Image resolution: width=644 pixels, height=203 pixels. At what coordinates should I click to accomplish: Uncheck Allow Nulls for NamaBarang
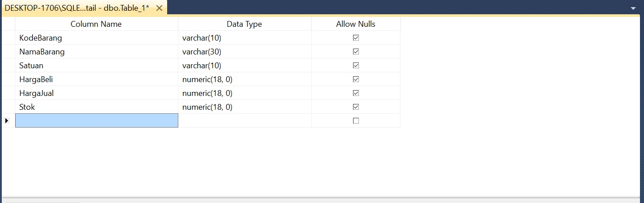[x=356, y=52]
